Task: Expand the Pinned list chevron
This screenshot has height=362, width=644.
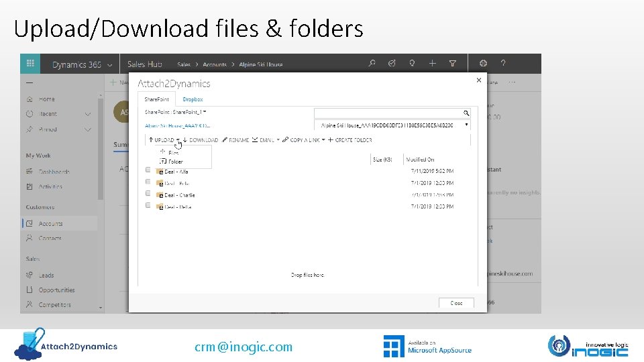Action: point(87,129)
